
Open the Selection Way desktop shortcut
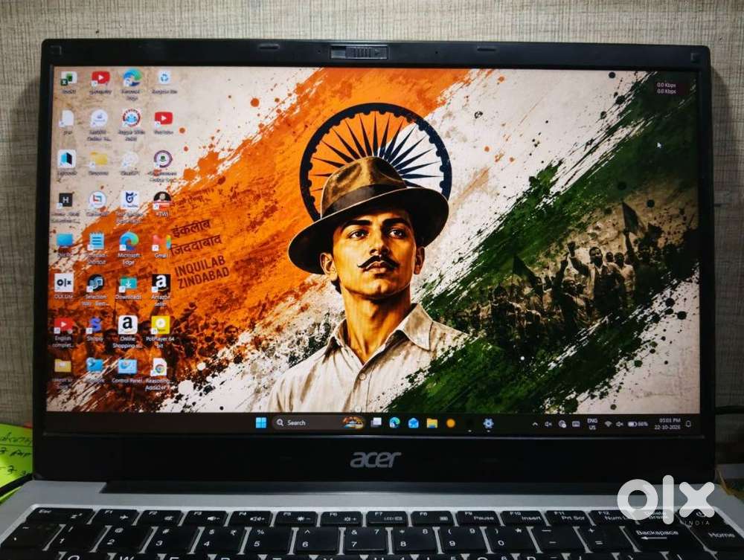tap(95, 290)
